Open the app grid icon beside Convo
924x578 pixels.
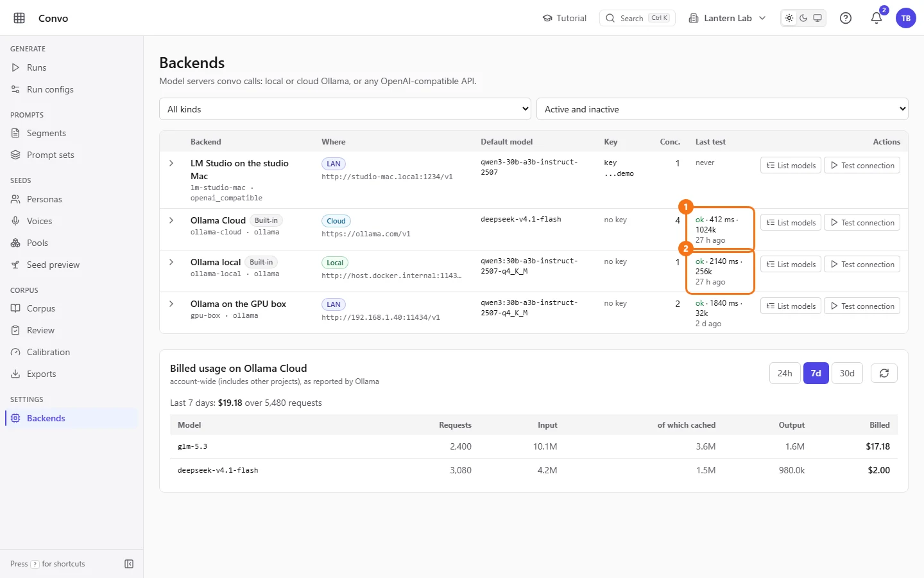pos(19,18)
